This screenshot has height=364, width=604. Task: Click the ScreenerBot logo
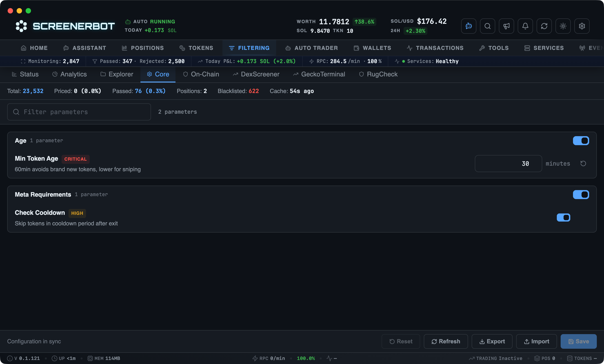click(x=65, y=26)
